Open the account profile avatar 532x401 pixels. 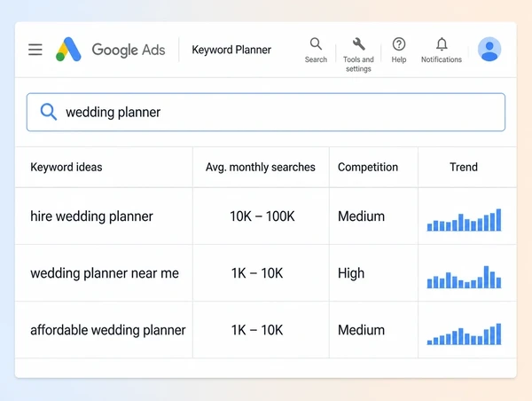[489, 49]
